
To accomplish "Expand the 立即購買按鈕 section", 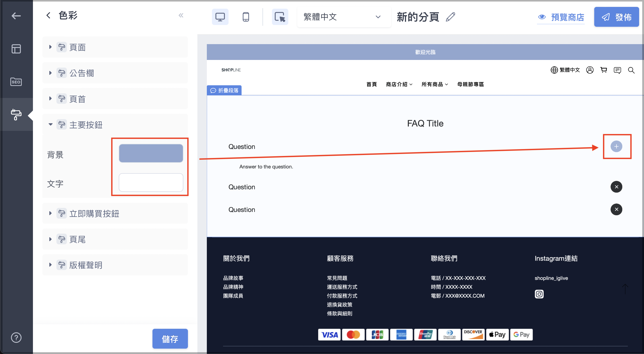I will click(x=115, y=213).
